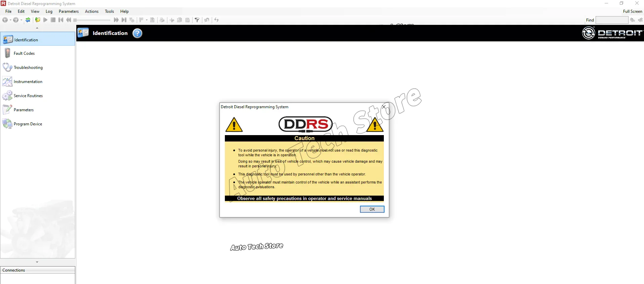Click the green connect arrows toolbar icon
The height and width of the screenshot is (284, 644).
pos(28,20)
